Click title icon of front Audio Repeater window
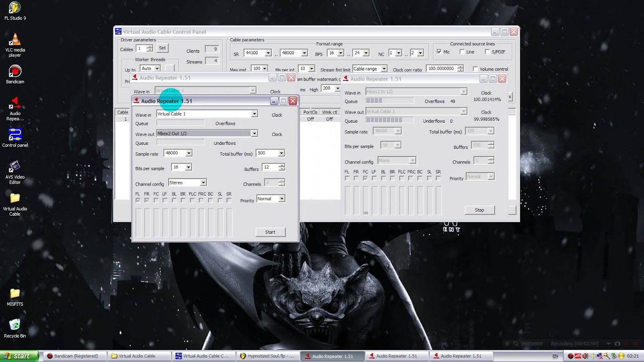644x362 pixels. (136, 101)
